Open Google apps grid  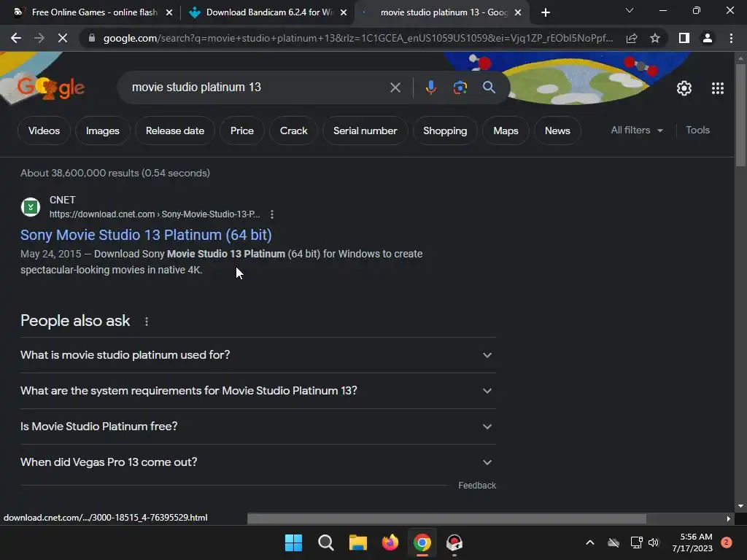coord(718,88)
